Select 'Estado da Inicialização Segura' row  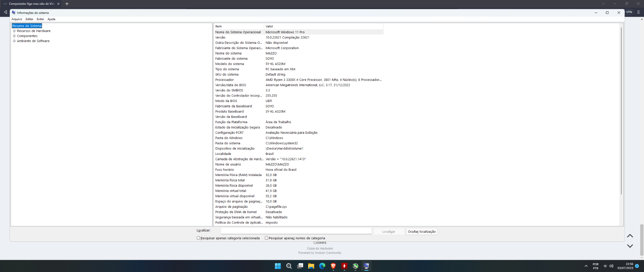[x=298, y=127]
